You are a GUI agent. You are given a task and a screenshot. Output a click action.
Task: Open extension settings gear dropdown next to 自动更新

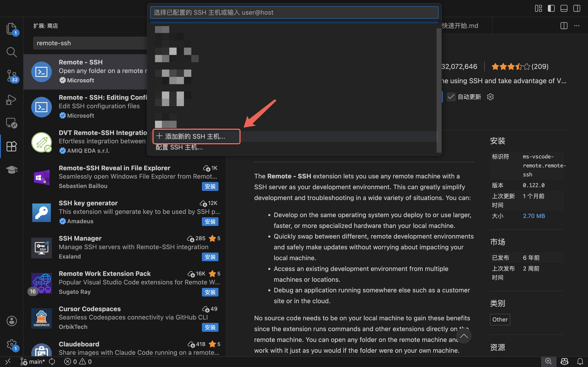click(x=490, y=97)
